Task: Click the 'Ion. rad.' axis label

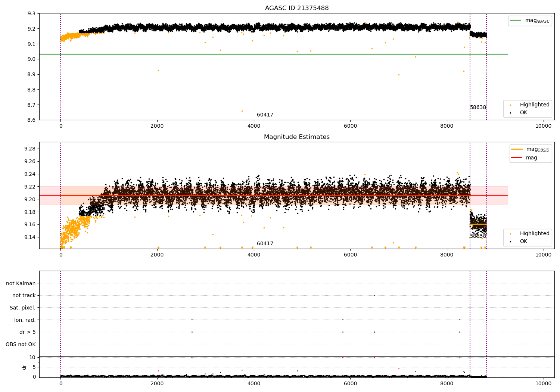Action: click(x=25, y=320)
